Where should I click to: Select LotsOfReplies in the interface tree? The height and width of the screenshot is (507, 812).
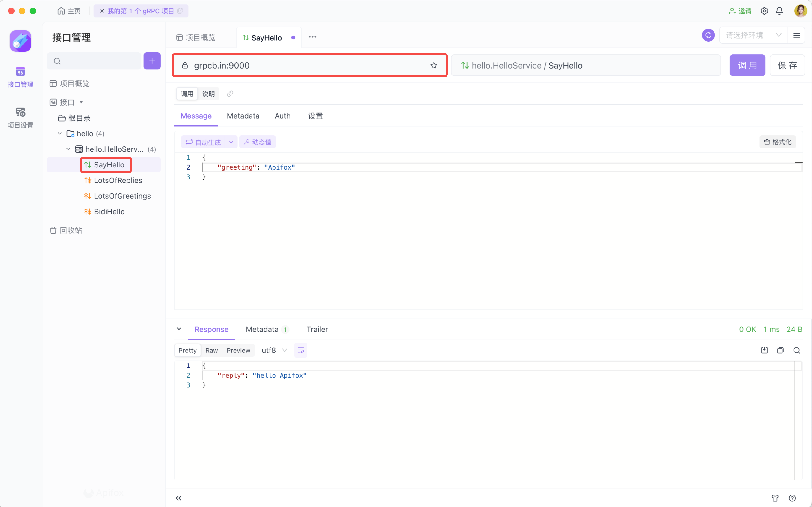point(118,180)
